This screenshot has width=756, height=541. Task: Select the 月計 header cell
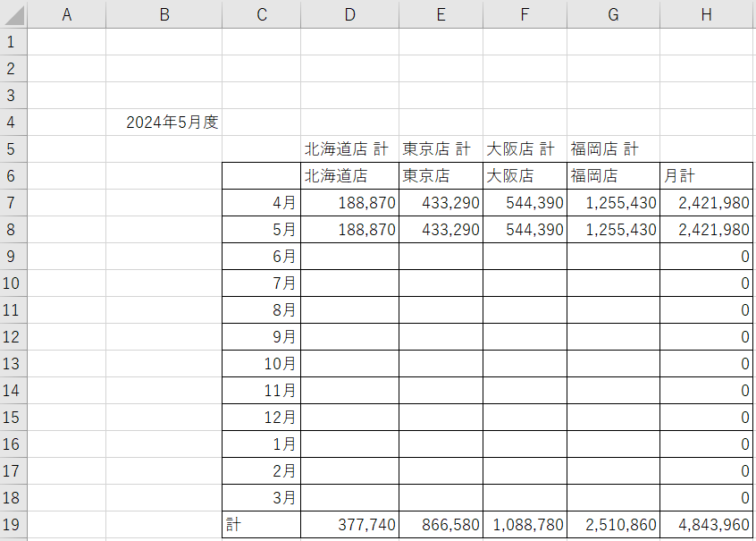click(707, 176)
